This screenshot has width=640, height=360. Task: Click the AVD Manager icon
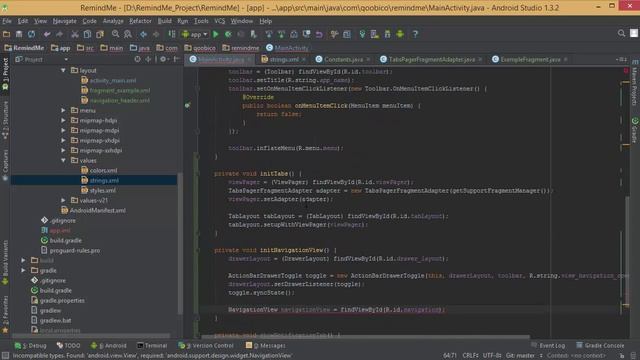tap(375, 34)
